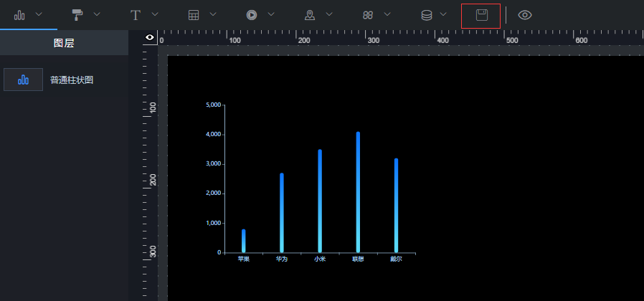Open the table component icon
Viewport: 644px width, 301px height.
point(194,15)
